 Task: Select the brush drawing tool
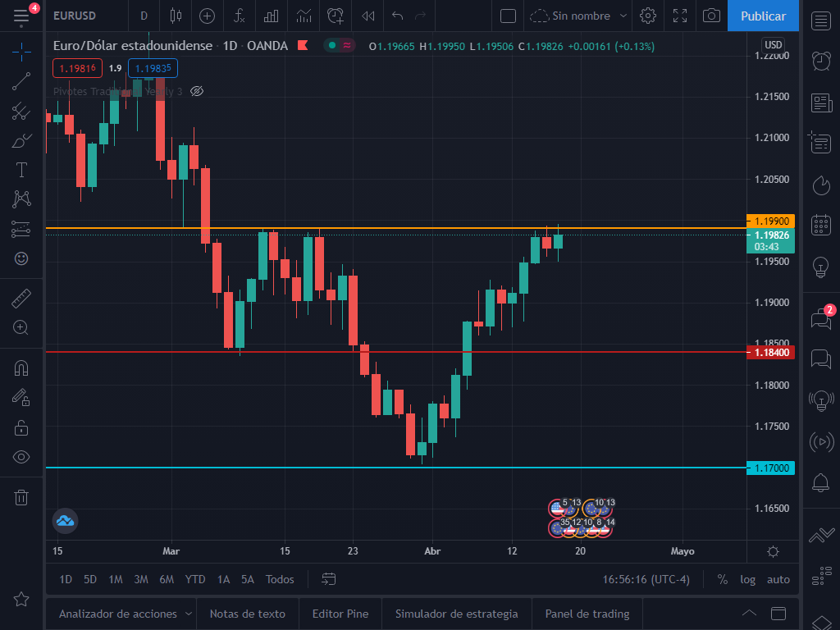21,141
